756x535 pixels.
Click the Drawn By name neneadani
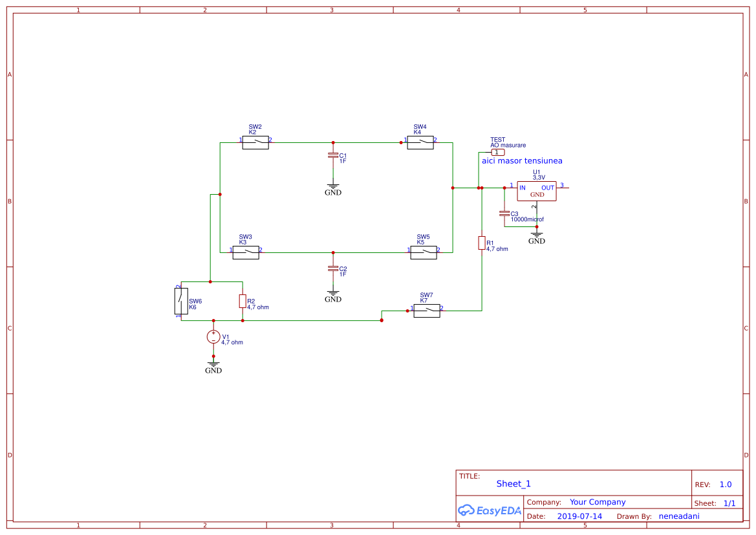click(x=678, y=516)
